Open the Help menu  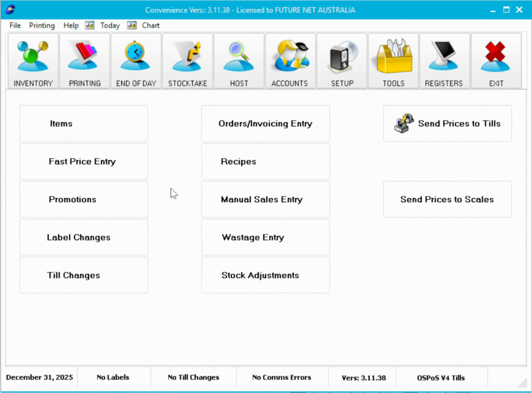click(70, 25)
